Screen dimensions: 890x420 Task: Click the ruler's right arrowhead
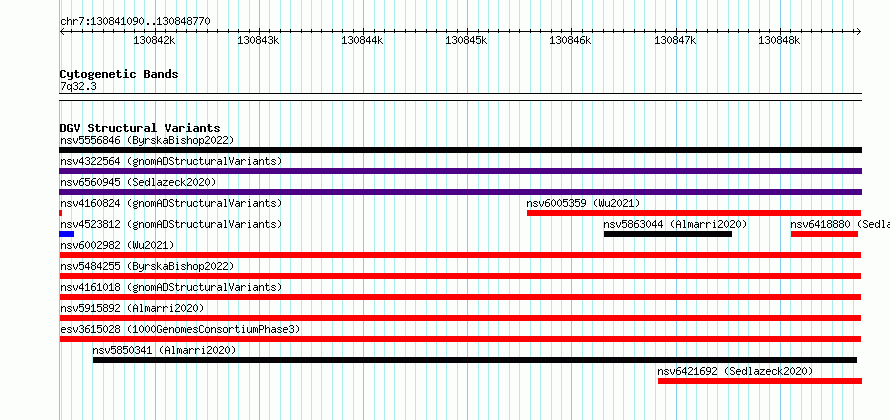859,32
